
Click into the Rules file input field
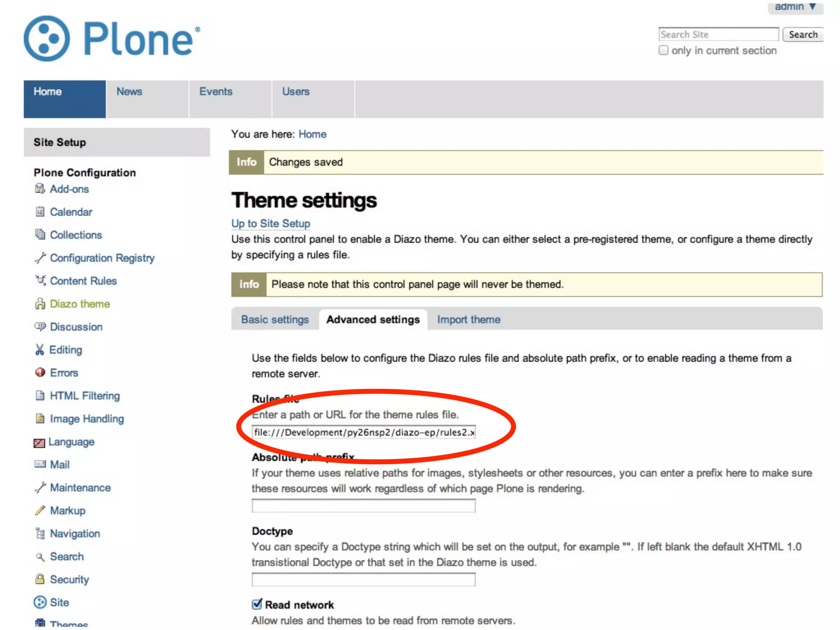[x=363, y=432]
